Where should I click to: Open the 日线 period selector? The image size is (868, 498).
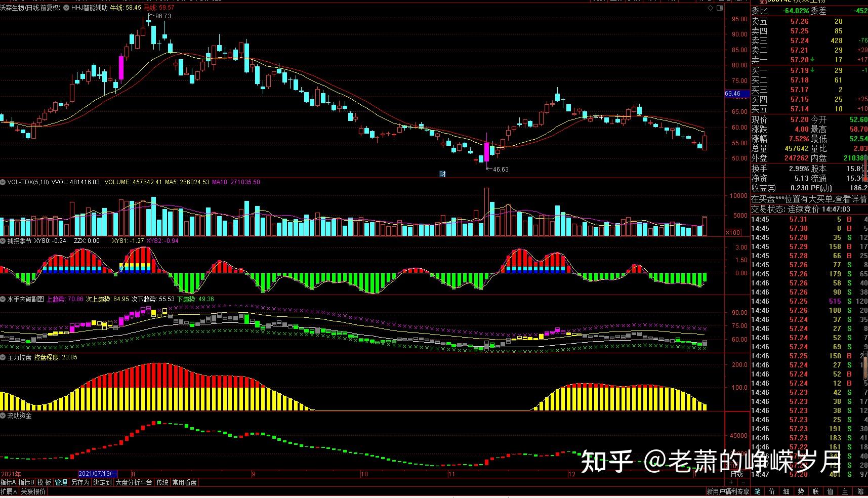coord(737,474)
